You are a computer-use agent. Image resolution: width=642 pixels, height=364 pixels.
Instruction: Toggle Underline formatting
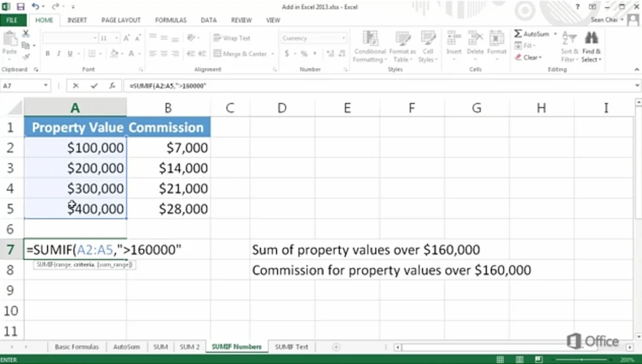pyautogui.click(x=70, y=54)
